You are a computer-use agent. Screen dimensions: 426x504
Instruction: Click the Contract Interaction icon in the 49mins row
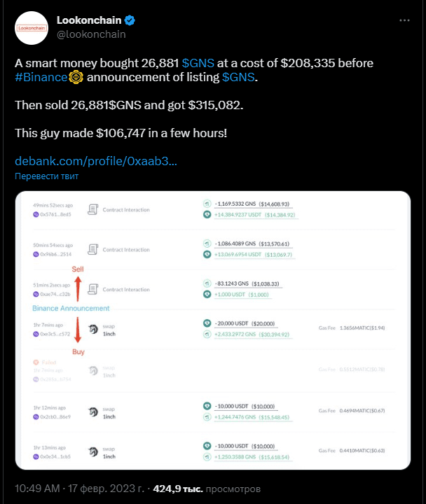[93, 209]
